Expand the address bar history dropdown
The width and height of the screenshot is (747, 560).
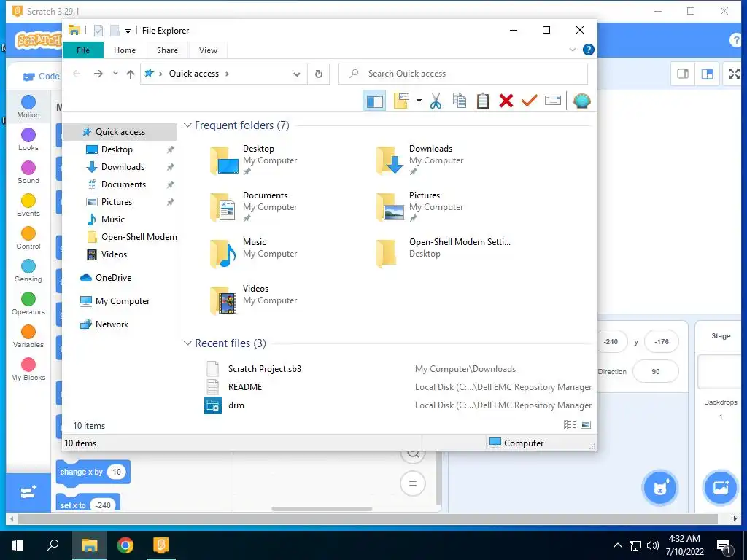297,74
